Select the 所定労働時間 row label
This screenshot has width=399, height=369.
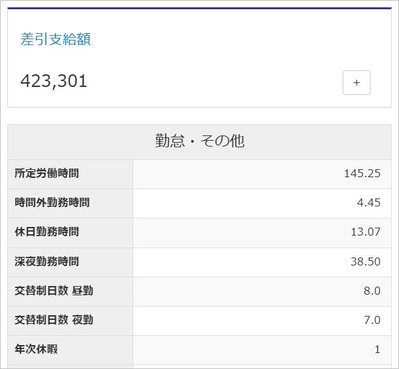click(47, 173)
